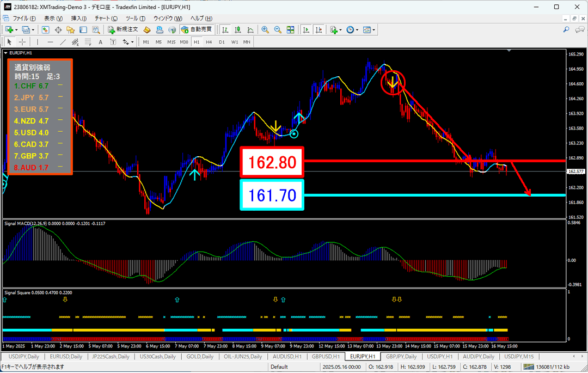This screenshot has height=373, width=588.
Task: Select the Text tool A
Action: (101, 42)
